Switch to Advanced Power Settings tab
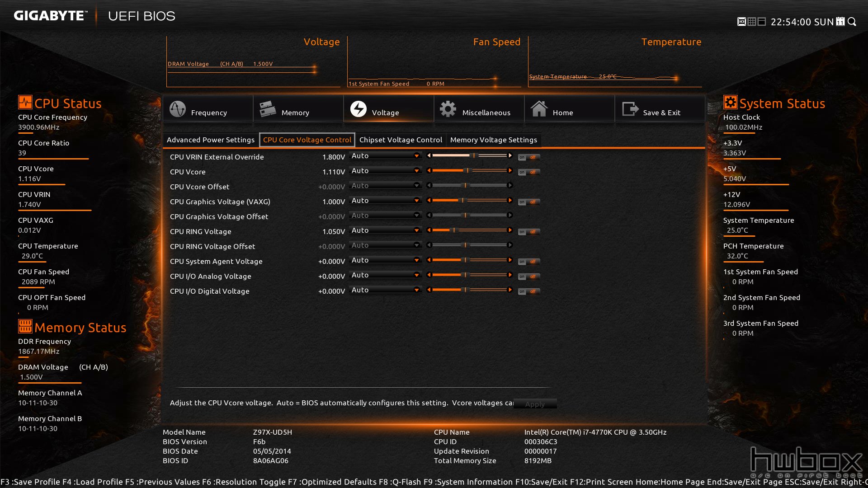The image size is (868, 488). 211,140
